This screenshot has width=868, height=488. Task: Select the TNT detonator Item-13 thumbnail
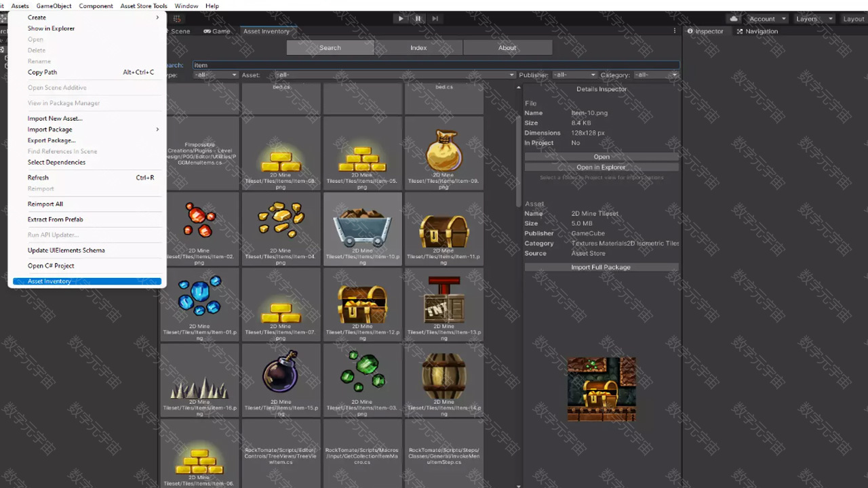point(443,304)
